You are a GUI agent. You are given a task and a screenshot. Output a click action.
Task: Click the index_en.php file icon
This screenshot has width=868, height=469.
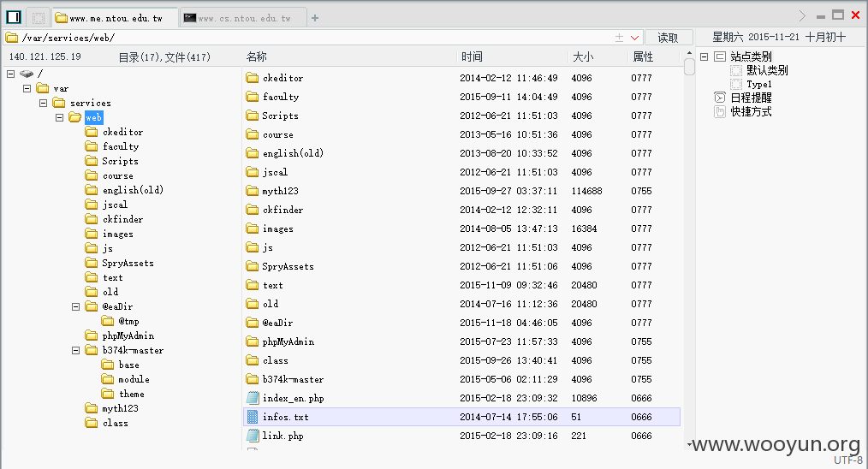tap(253, 398)
